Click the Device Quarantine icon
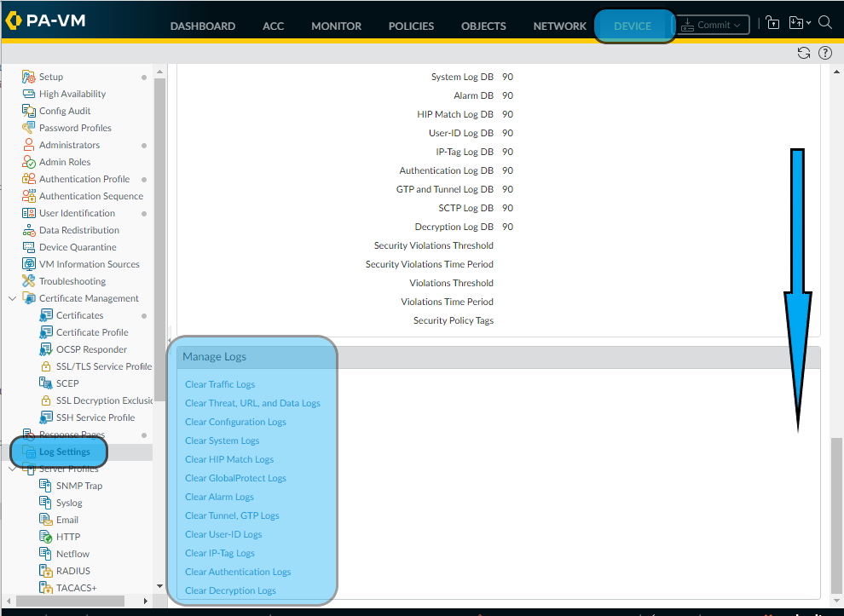This screenshot has height=616, width=844. (28, 247)
